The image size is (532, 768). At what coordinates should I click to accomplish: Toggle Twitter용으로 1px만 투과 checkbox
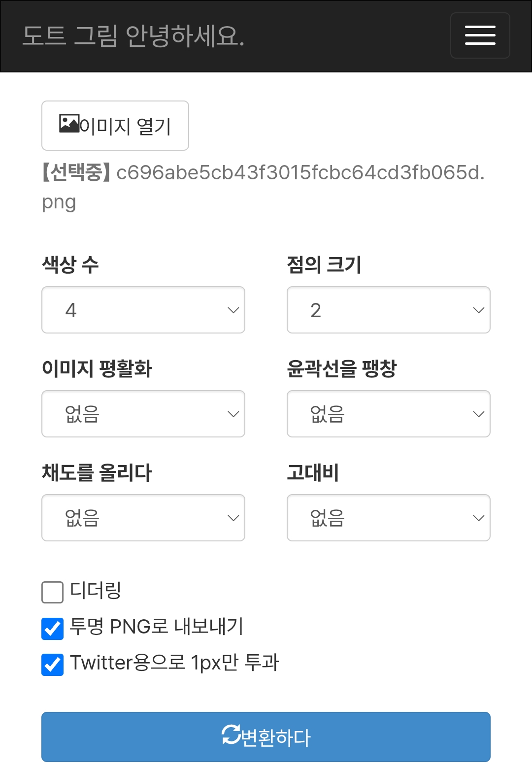point(53,665)
